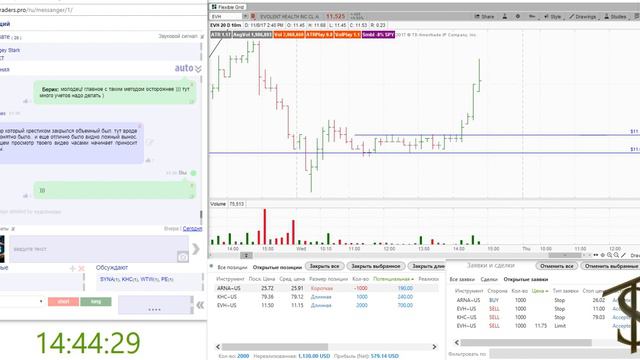
Task: Select the KHC~US position row
Action: click(327, 297)
